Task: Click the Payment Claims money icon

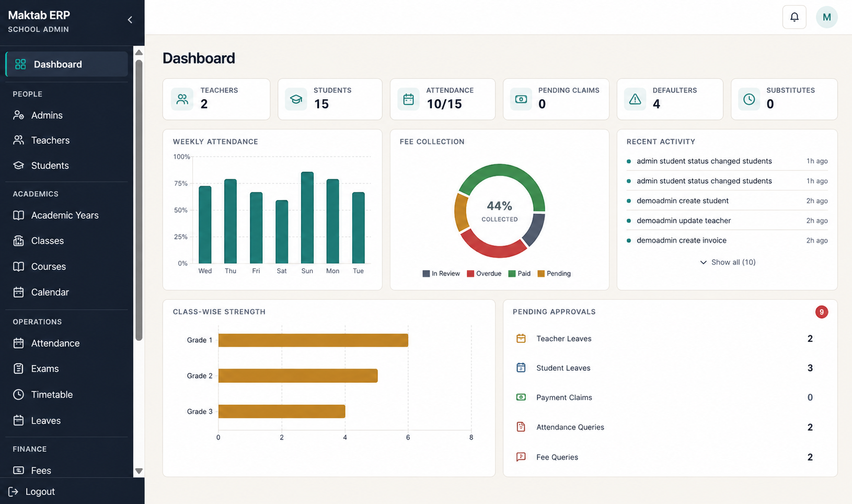Action: (521, 397)
